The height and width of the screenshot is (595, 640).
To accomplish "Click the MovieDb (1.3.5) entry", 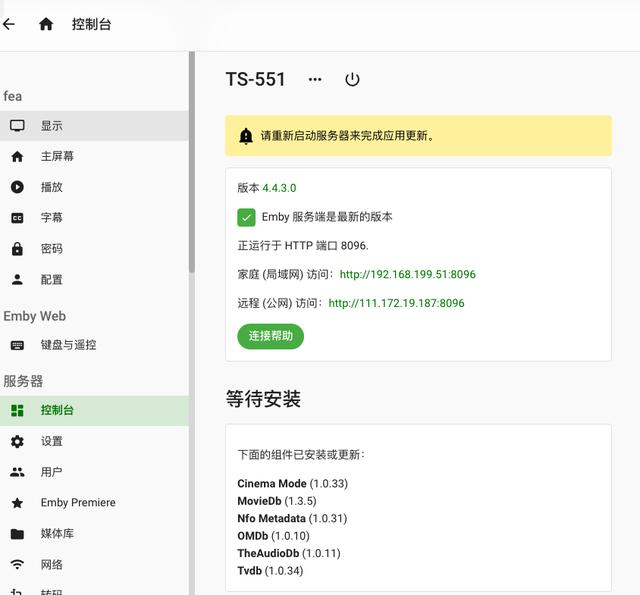I will pyautogui.click(x=277, y=501).
